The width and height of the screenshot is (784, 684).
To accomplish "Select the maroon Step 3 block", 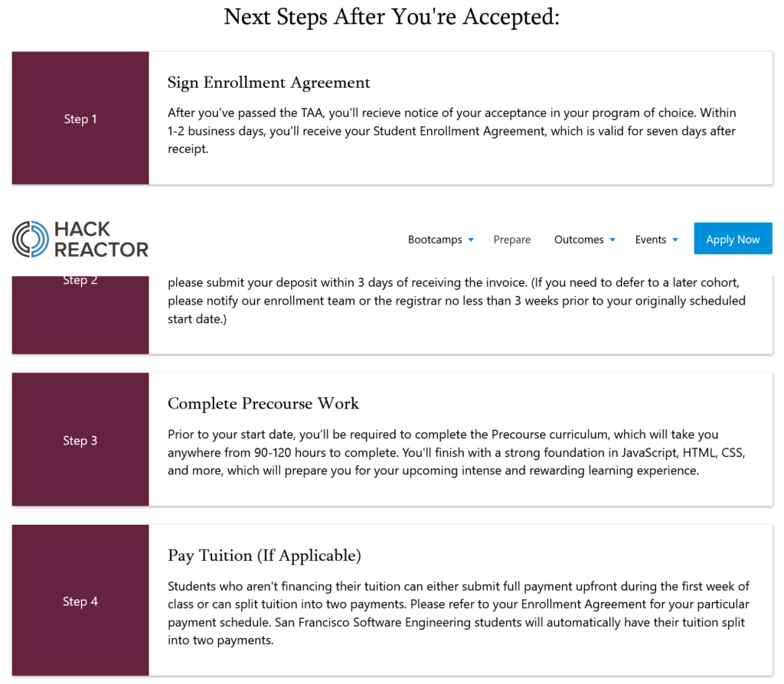I will (x=80, y=440).
